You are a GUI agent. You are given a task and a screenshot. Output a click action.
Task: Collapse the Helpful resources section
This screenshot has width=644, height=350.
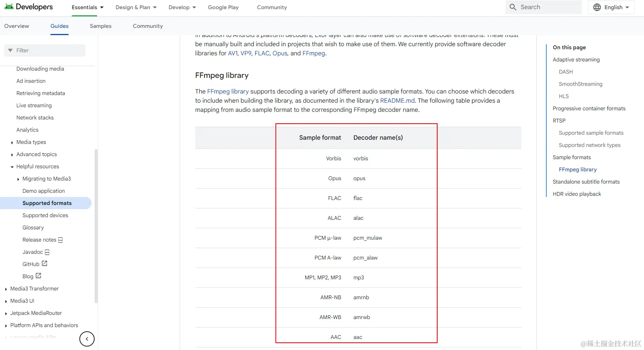tap(12, 167)
